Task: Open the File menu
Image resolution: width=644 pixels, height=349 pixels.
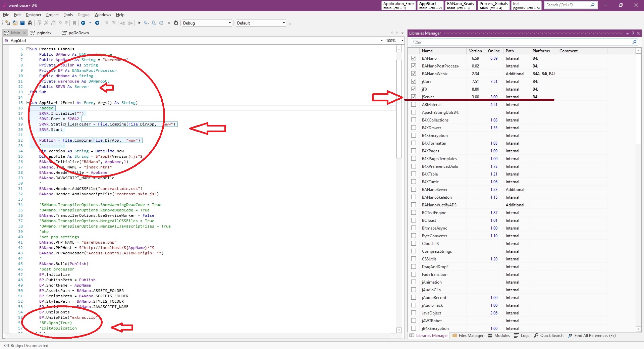Action: [6, 15]
